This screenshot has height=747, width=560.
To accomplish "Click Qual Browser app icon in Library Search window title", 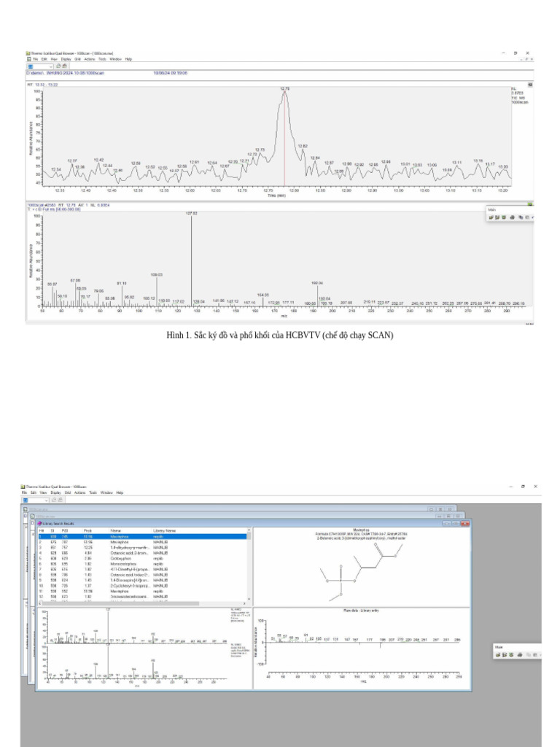I will [x=23, y=487].
